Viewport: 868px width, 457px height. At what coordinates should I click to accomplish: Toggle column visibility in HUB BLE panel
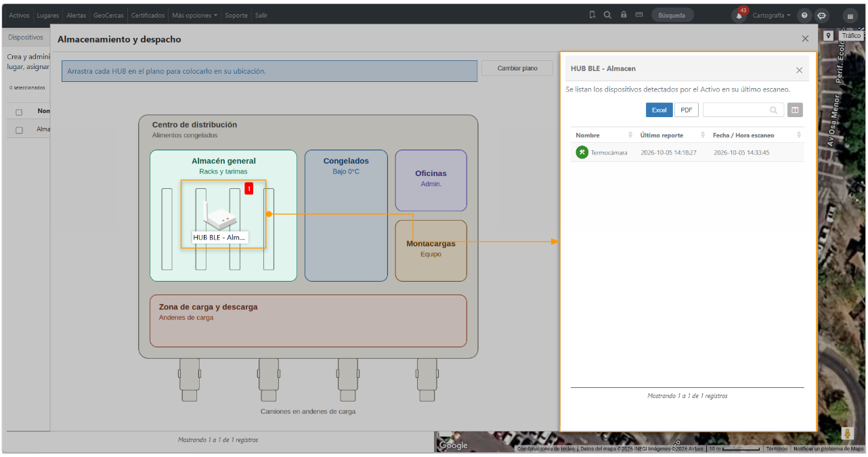click(795, 110)
